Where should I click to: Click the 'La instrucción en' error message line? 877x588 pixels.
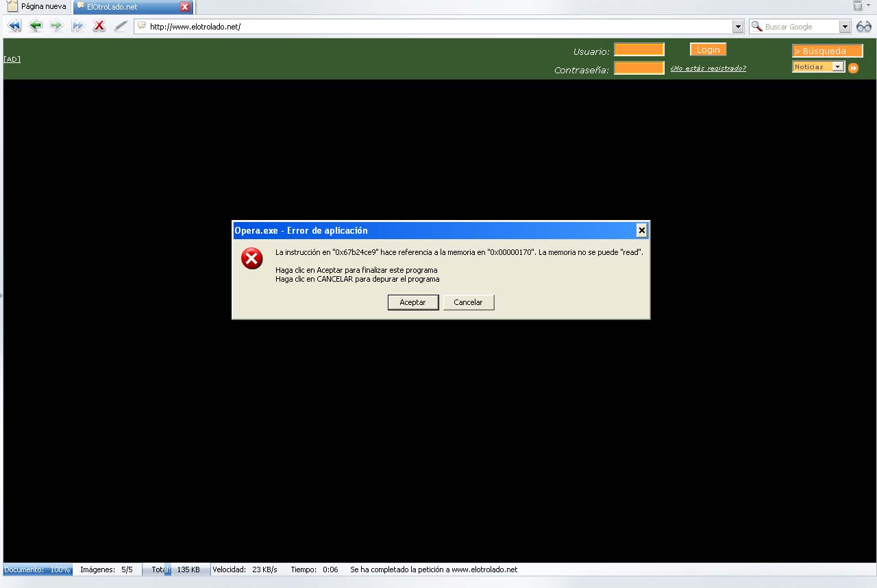(x=459, y=252)
